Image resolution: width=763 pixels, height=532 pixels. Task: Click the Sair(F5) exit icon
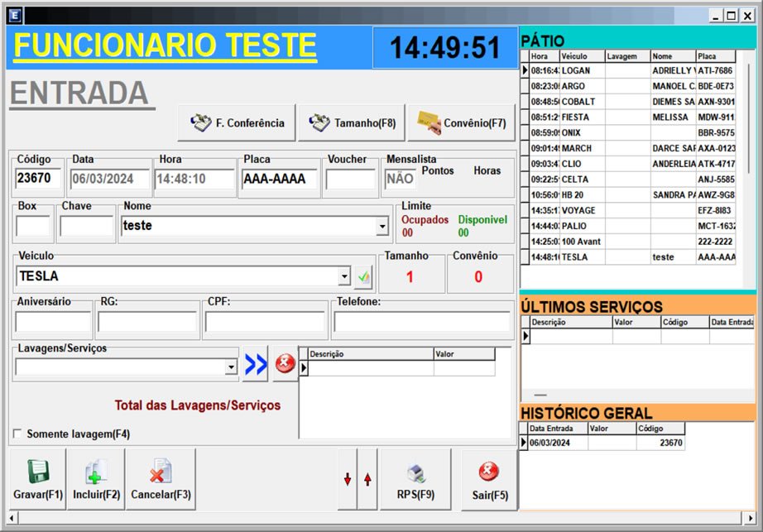point(488,472)
